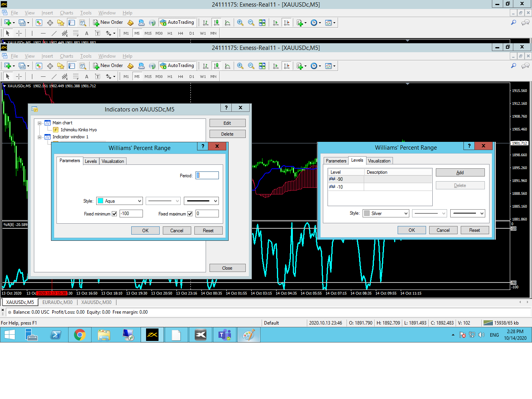532x399 pixels.
Task: Select H1 timeframe in the lower toolbar
Action: 170,77
